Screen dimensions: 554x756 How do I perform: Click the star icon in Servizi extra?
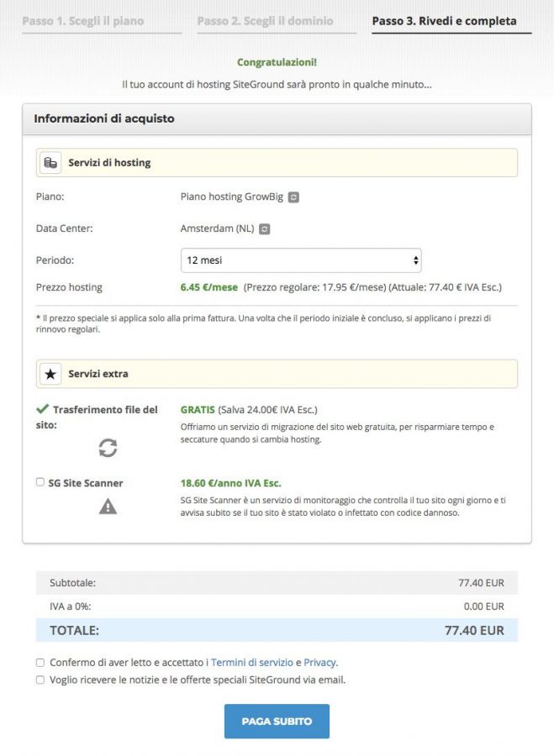(50, 374)
